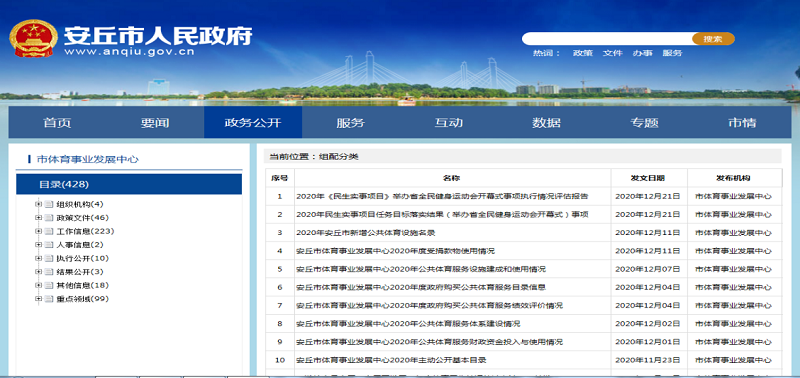This screenshot has height=378, width=800.
Task: Go to the 专题 navigation tab
Action: (x=644, y=122)
